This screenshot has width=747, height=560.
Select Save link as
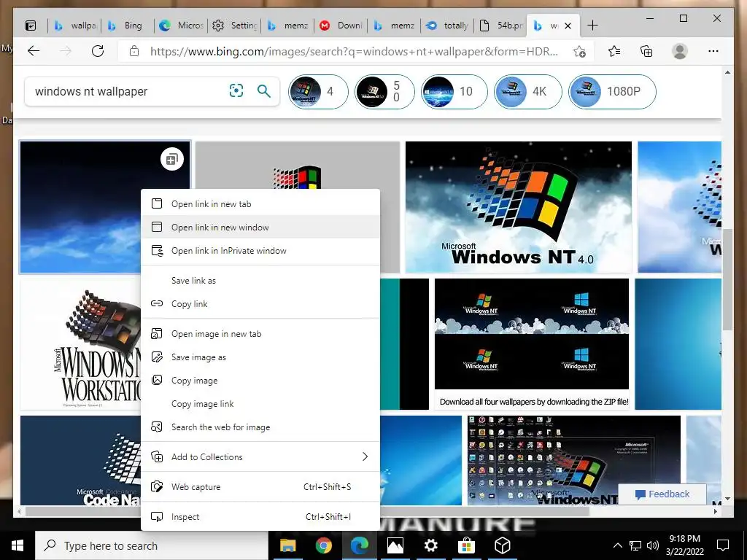260,281
